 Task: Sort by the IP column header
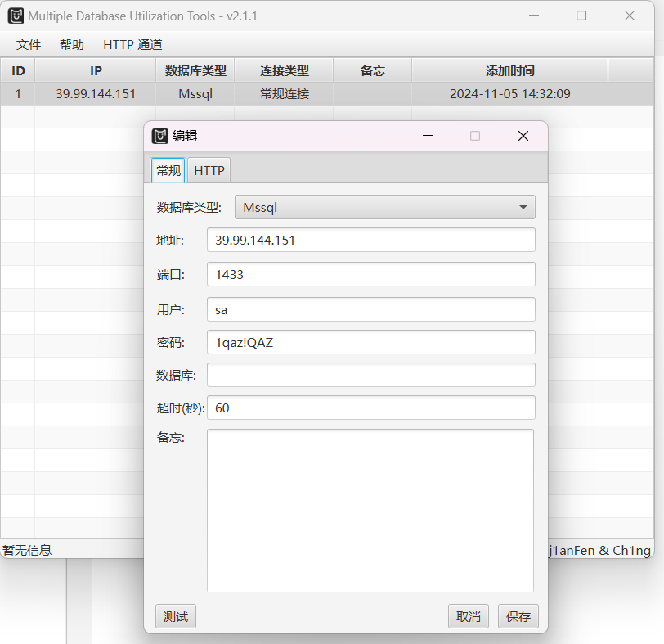(96, 70)
